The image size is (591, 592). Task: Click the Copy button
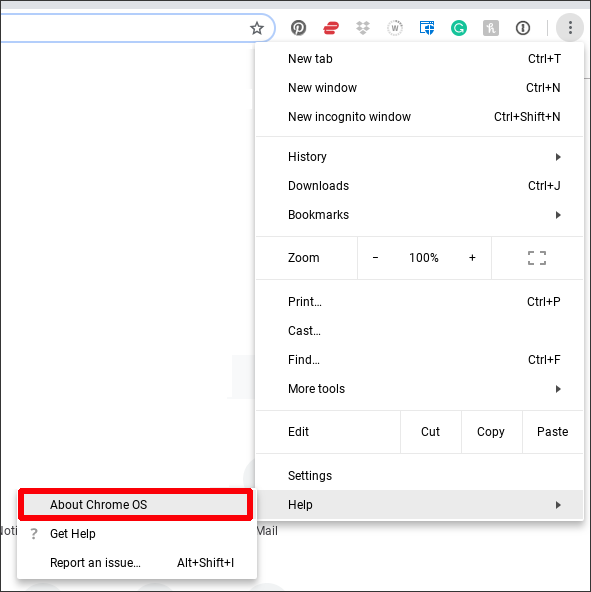pos(491,432)
